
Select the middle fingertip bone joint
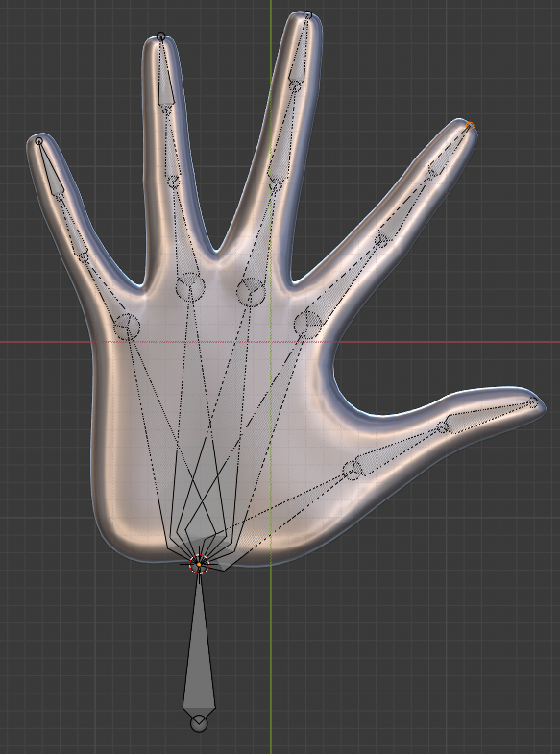(x=308, y=15)
